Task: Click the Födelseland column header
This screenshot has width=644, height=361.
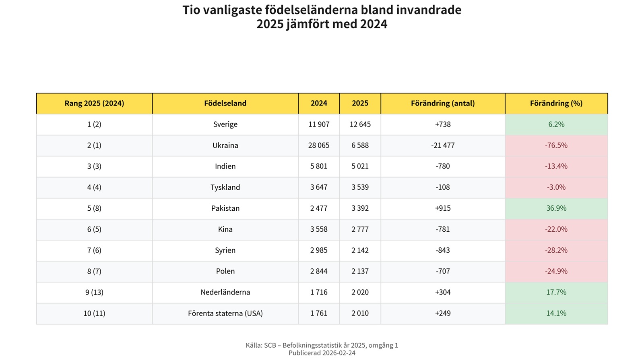Action: click(225, 103)
